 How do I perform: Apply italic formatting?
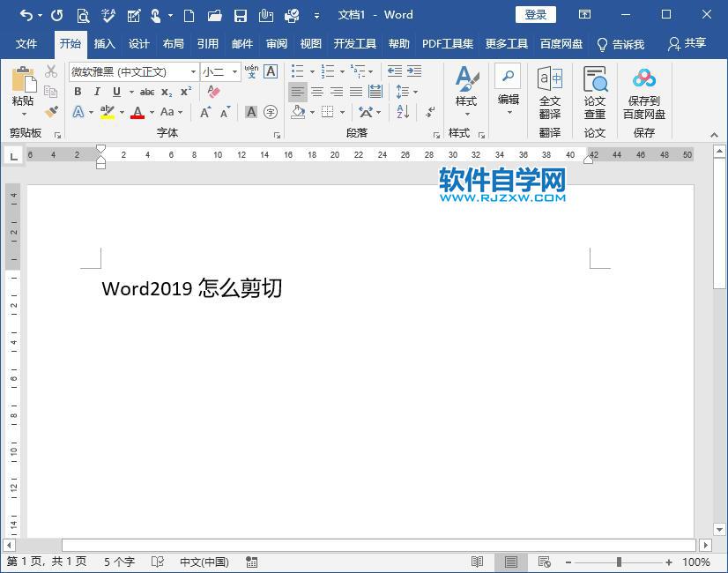tap(96, 91)
